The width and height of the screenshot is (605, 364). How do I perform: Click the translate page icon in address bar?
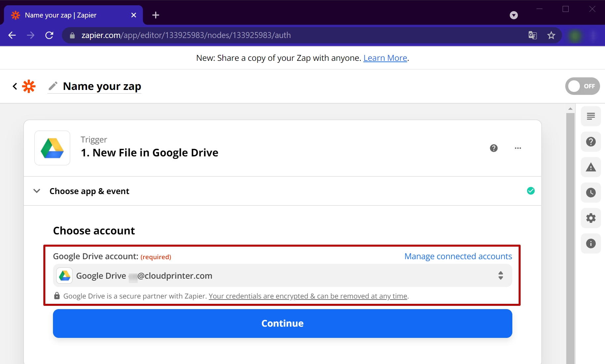[x=533, y=35]
